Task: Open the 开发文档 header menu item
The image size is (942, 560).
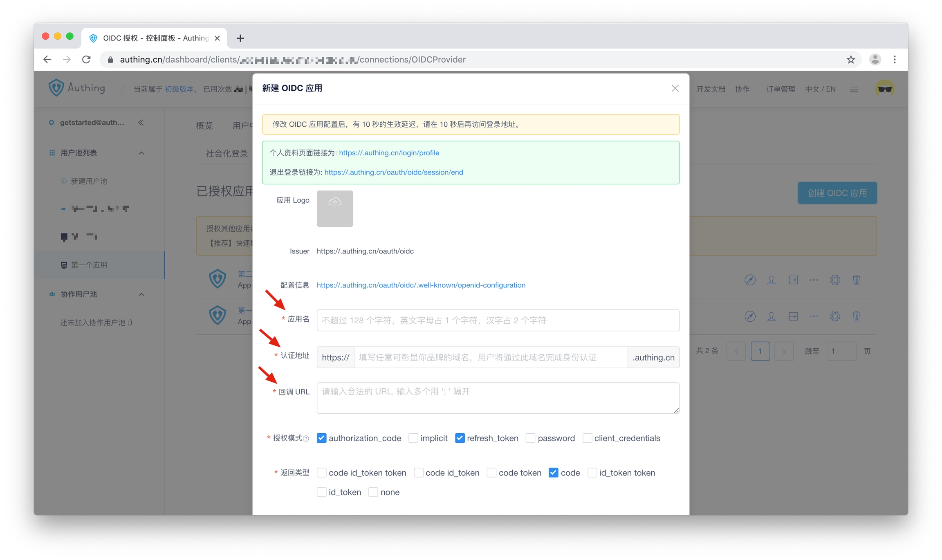Action: [711, 89]
